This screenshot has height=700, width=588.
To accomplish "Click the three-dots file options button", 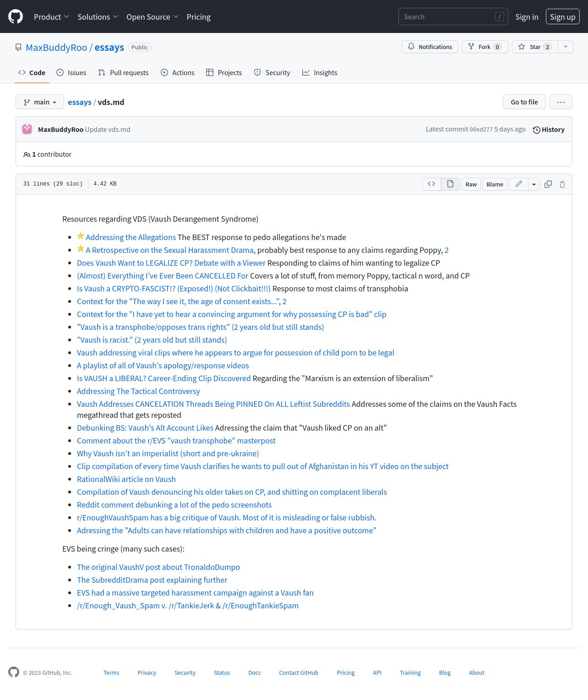I will coord(561,102).
